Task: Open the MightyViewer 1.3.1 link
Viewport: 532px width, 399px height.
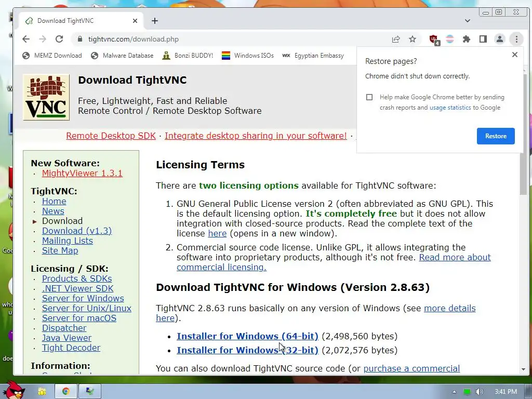Action: coord(82,173)
